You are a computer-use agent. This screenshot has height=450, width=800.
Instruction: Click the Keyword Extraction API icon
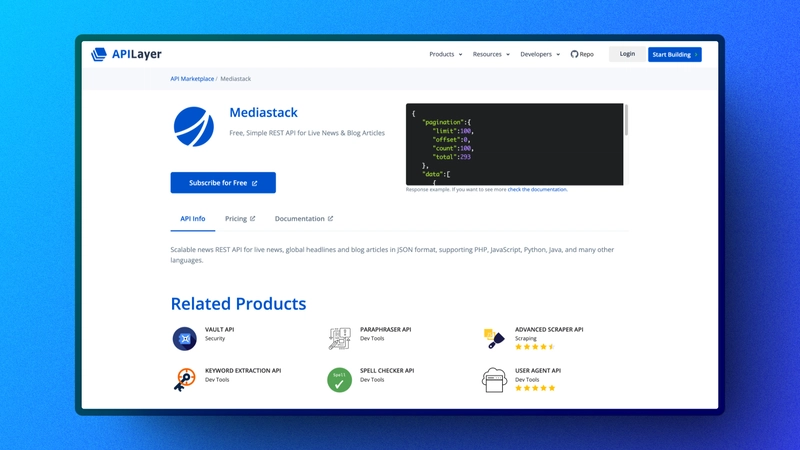[x=184, y=380]
